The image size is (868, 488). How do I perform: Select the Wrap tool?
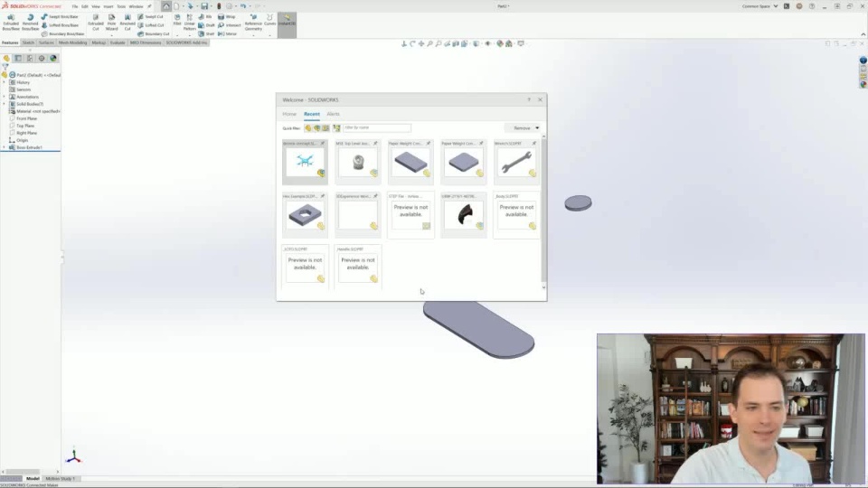coord(227,16)
